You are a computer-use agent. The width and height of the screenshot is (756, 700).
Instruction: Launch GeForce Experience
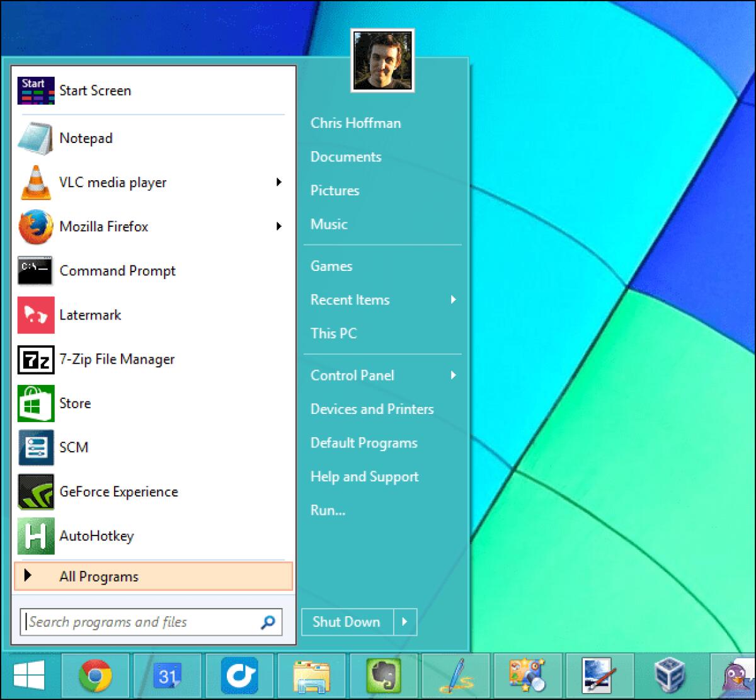click(119, 492)
